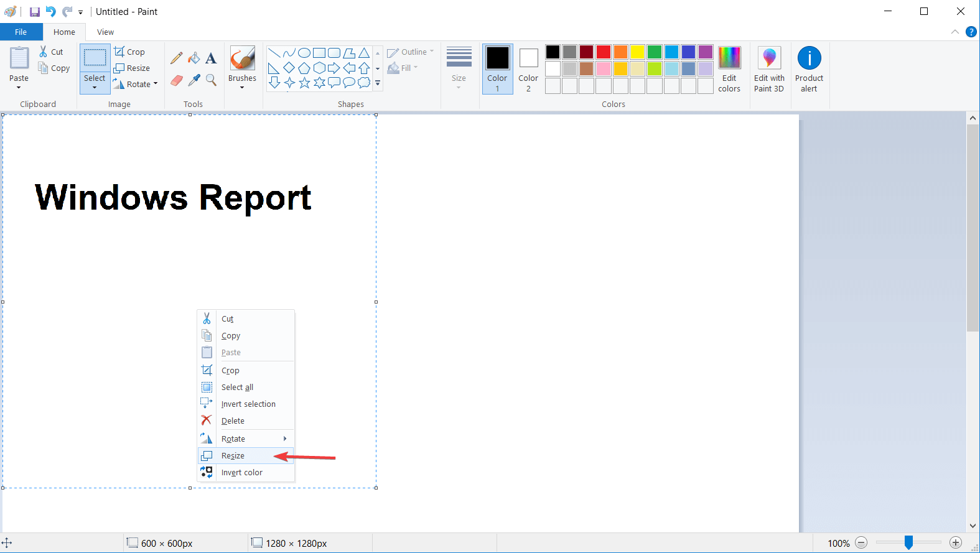Click the zoom slider handle

point(908,543)
